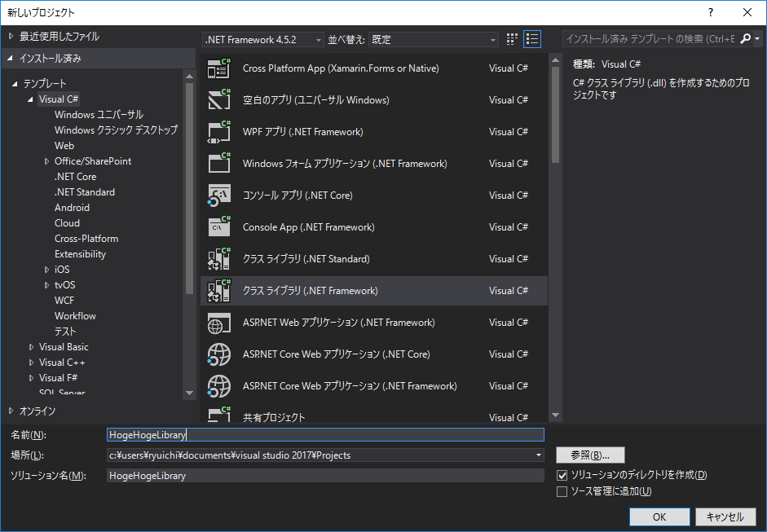The image size is (767, 532).
Task: Click the installed templates search box
Action: click(x=651, y=38)
